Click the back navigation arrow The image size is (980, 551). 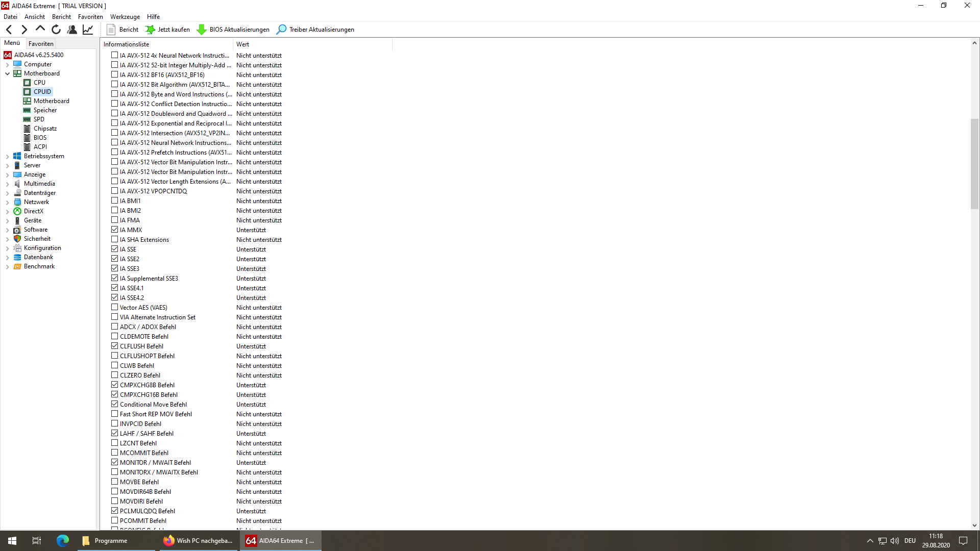9,30
